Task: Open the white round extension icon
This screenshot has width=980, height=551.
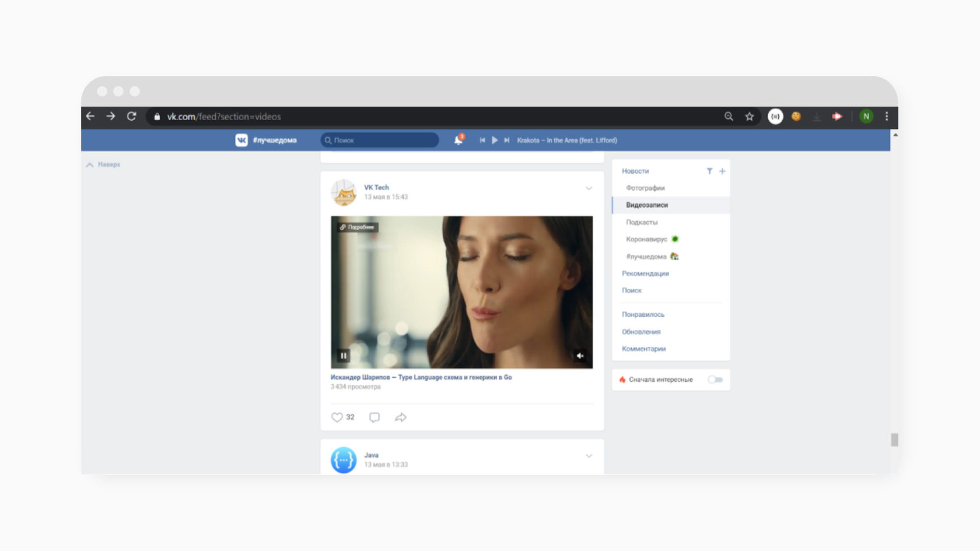Action: [775, 117]
